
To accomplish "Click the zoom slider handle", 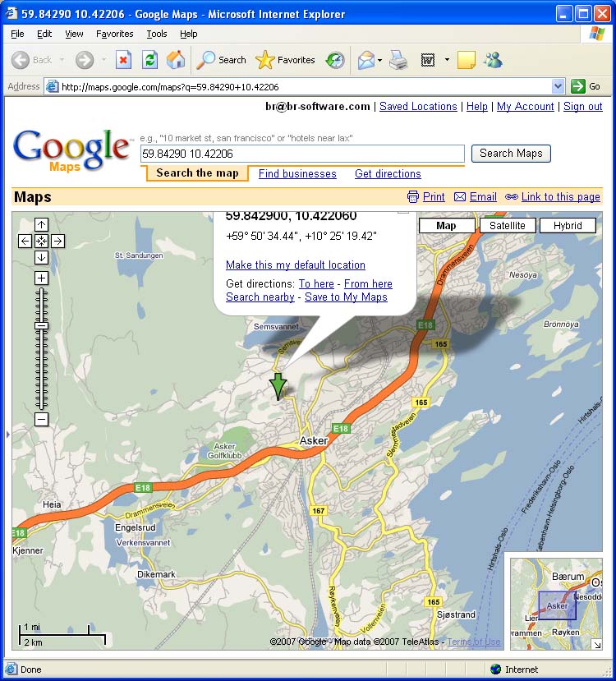I will (x=41, y=326).
